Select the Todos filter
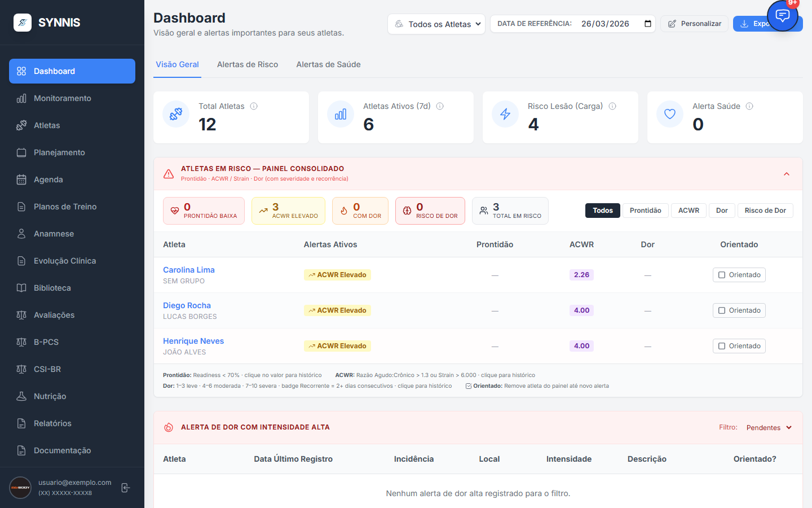This screenshot has height=508, width=812. [x=603, y=211]
